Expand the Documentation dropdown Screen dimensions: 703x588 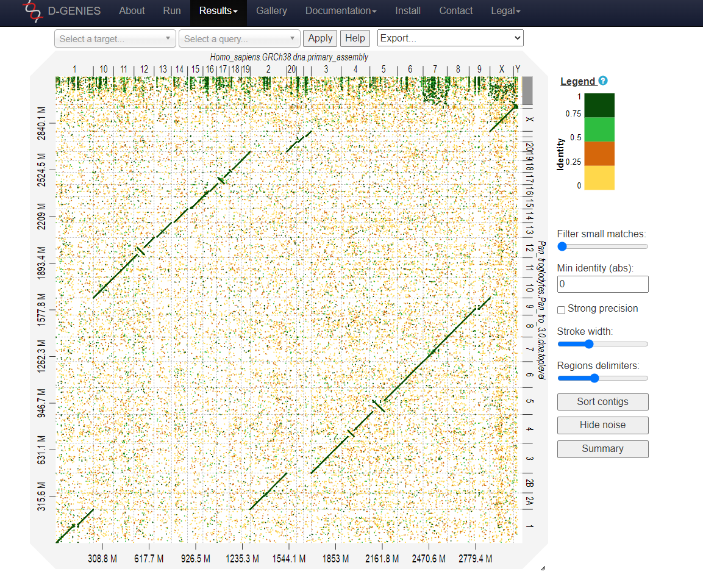pyautogui.click(x=340, y=10)
